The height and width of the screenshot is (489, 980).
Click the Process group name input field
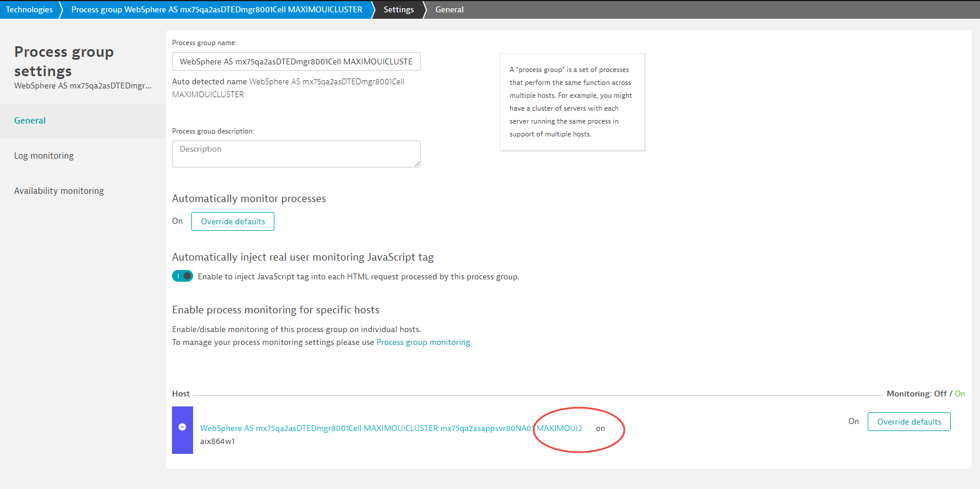click(x=296, y=61)
